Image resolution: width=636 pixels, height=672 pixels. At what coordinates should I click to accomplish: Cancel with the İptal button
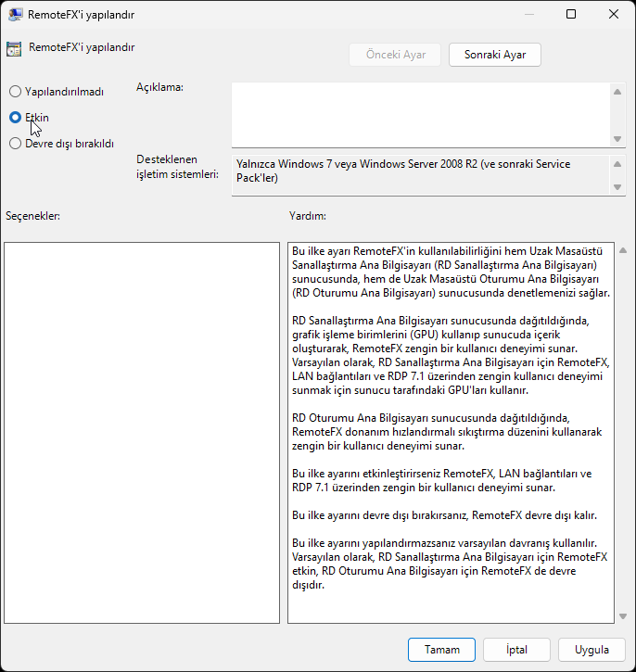pyautogui.click(x=516, y=650)
